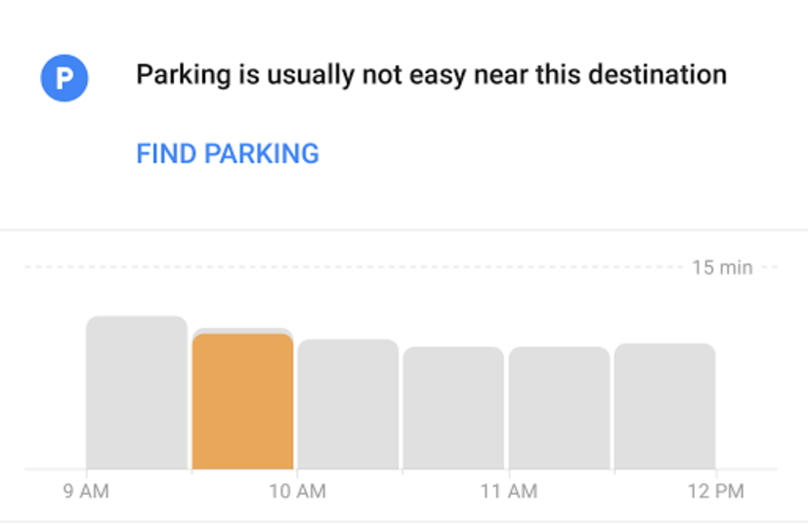The height and width of the screenshot is (532, 808).
Task: Click the axis tick between 9 AM and 10 AM
Action: click(x=191, y=473)
